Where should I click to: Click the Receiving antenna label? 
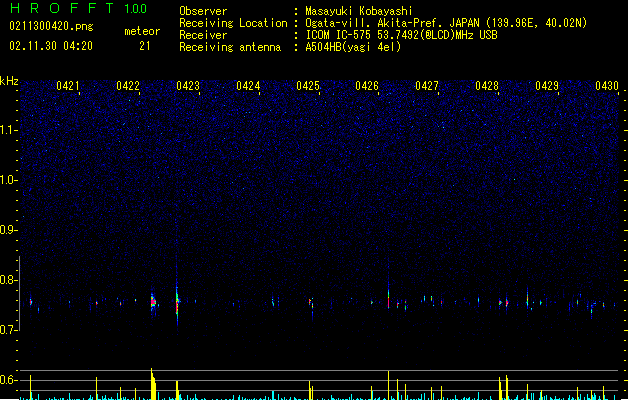[x=230, y=47]
